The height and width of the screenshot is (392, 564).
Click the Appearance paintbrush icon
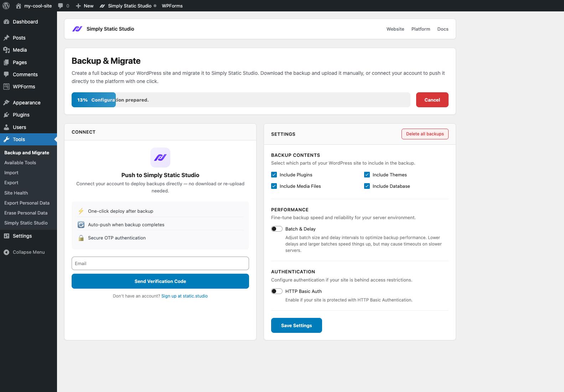coord(6,103)
